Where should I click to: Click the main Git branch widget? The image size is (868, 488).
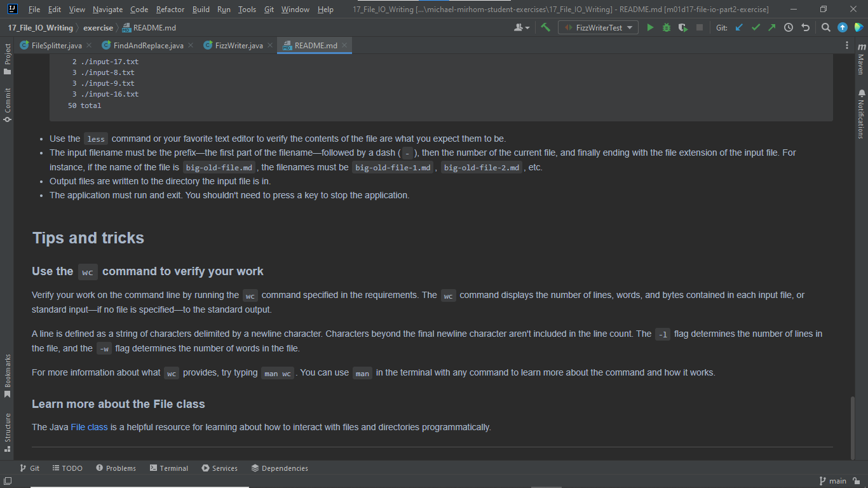pyautogui.click(x=832, y=481)
